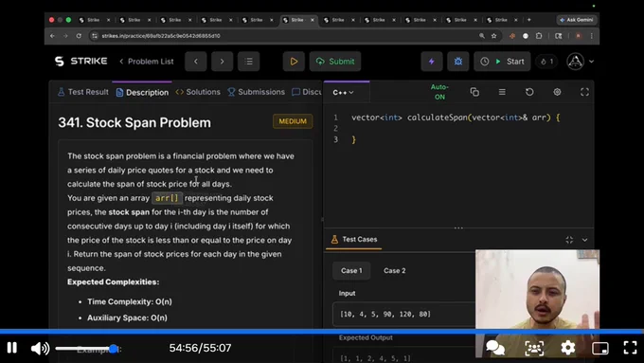The height and width of the screenshot is (363, 644).
Task: Submit the solution
Action: pyautogui.click(x=335, y=62)
